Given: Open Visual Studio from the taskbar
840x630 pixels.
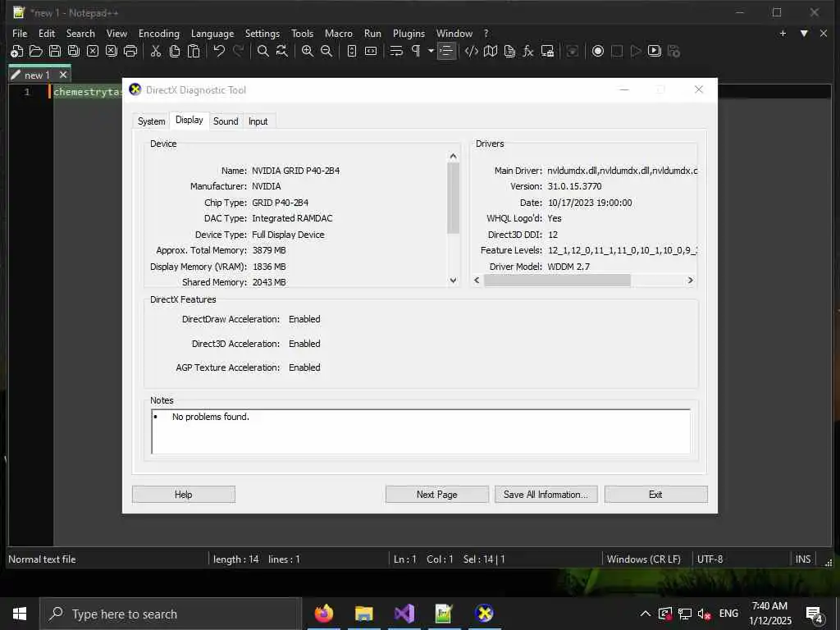Looking at the screenshot, I should point(404,614).
